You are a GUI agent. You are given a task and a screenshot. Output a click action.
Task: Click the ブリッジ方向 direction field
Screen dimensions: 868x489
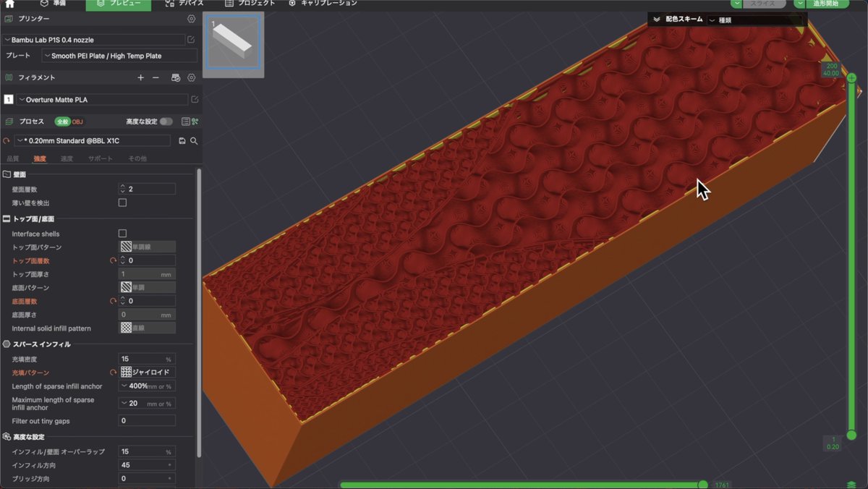pos(147,478)
